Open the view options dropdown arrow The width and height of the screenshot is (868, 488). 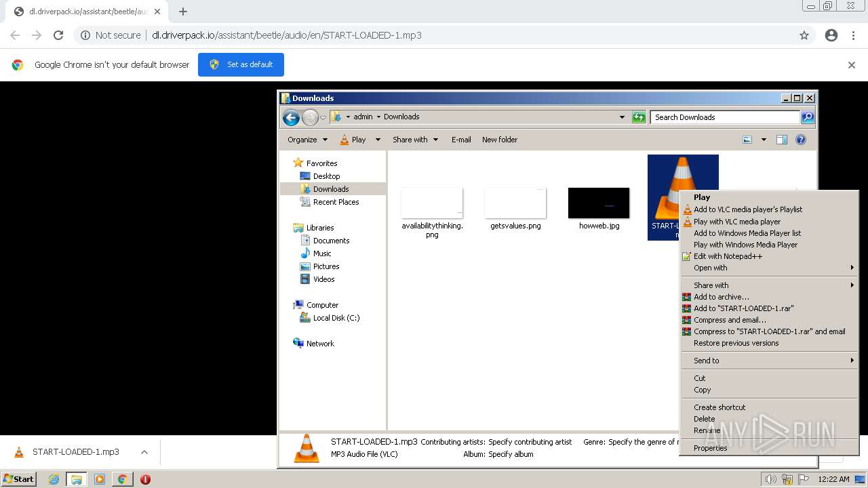pyautogui.click(x=764, y=140)
